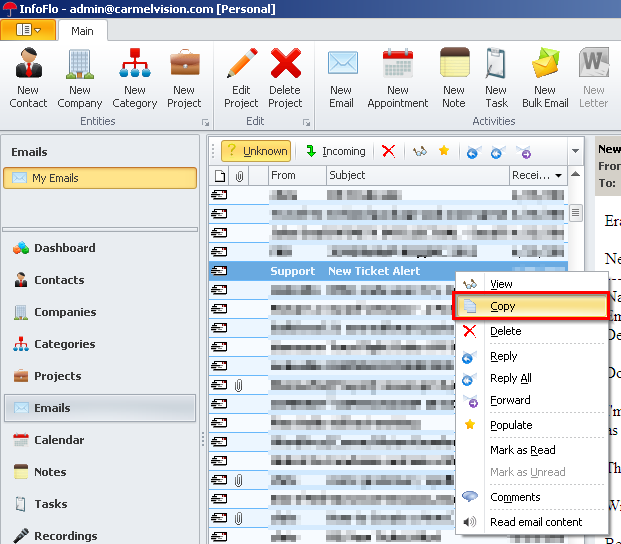
Task: Click the star icon in email toolbar
Action: click(x=444, y=151)
